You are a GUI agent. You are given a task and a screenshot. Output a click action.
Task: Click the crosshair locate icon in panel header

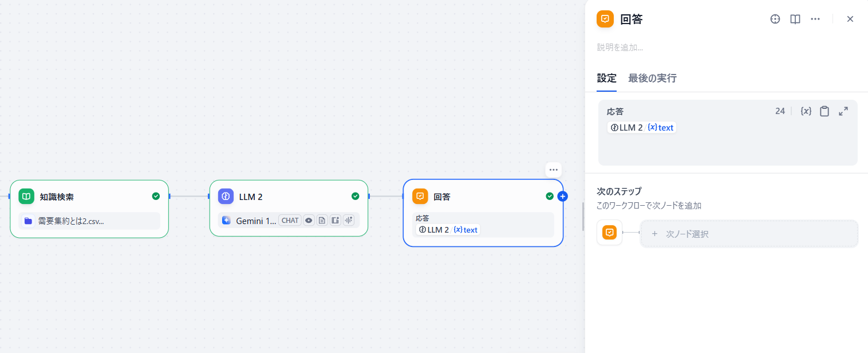775,19
